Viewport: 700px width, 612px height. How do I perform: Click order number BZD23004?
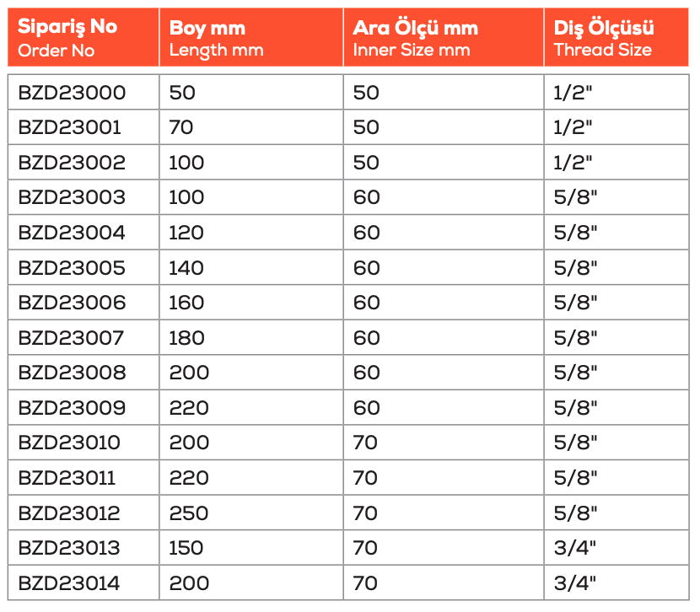point(72,233)
